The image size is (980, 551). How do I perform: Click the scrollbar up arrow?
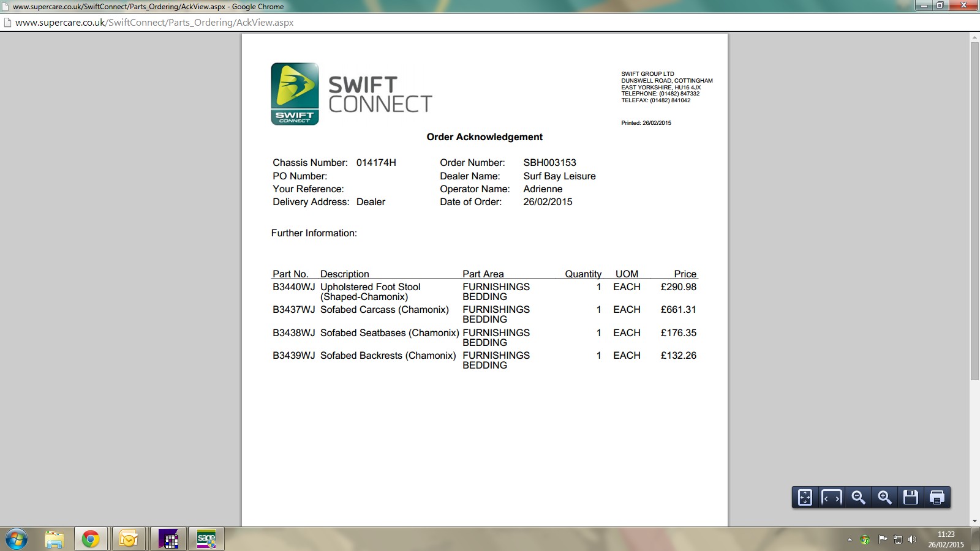974,38
